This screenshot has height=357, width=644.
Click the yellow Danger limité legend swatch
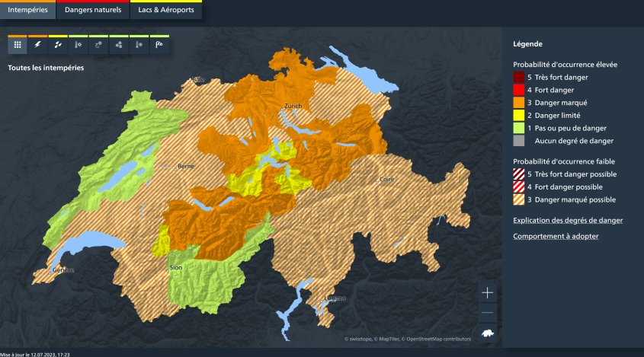tap(519, 115)
